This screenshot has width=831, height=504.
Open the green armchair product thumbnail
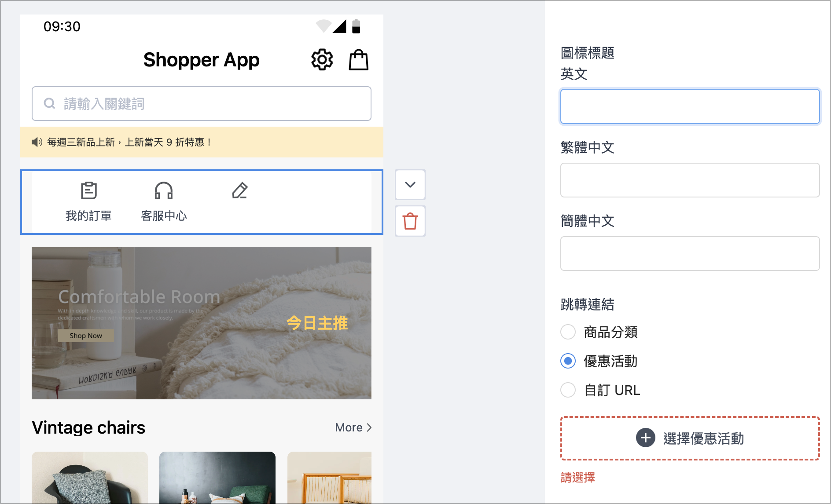coord(217,478)
